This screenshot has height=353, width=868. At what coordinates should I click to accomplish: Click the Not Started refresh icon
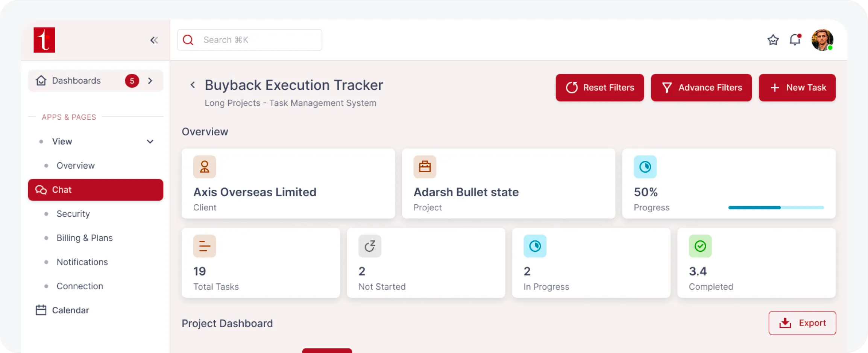pyautogui.click(x=370, y=246)
